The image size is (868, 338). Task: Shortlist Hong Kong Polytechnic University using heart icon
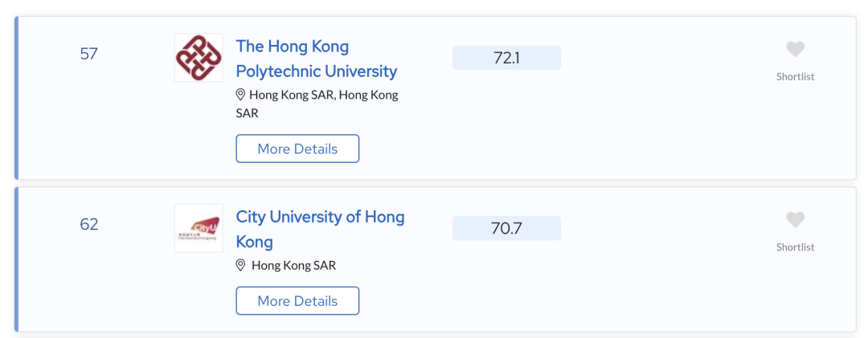(x=795, y=50)
